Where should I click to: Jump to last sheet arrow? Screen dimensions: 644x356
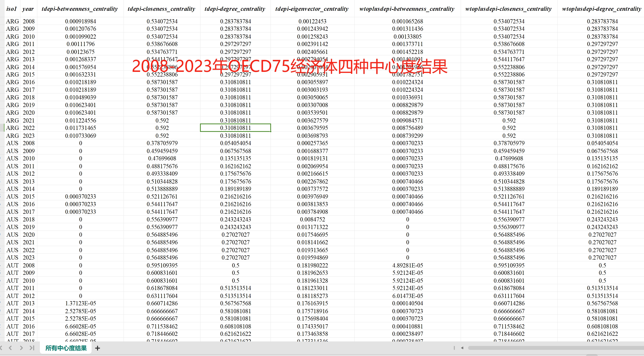click(x=32, y=348)
